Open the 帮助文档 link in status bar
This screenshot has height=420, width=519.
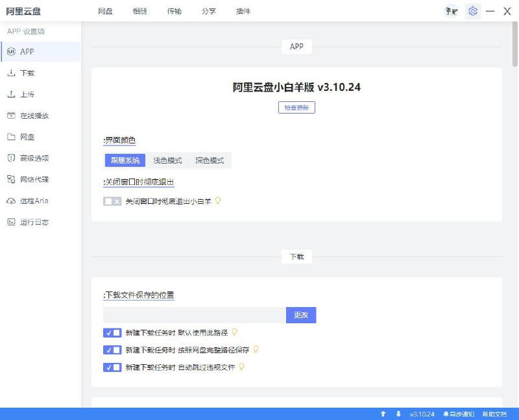pyautogui.click(x=494, y=414)
